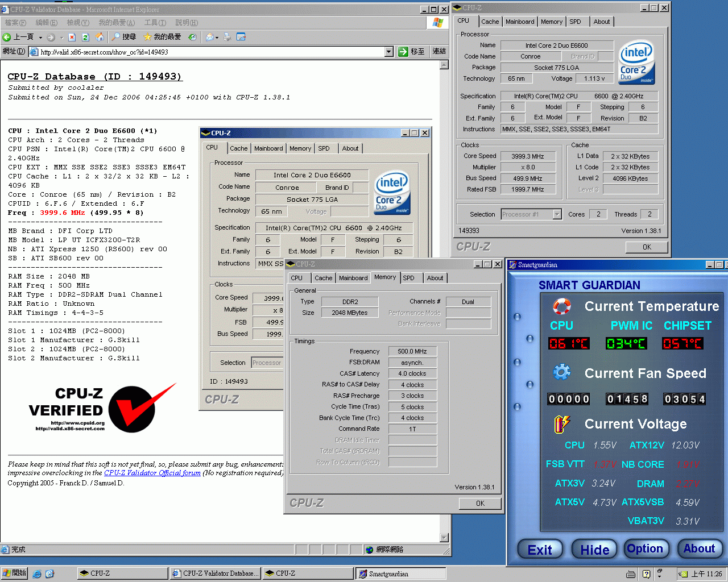Open the 工具(T) menu in IE

coord(155,23)
